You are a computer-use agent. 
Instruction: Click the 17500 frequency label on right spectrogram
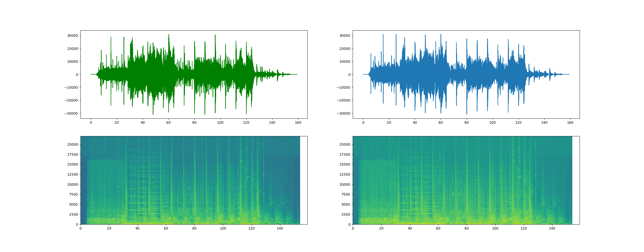click(345, 154)
